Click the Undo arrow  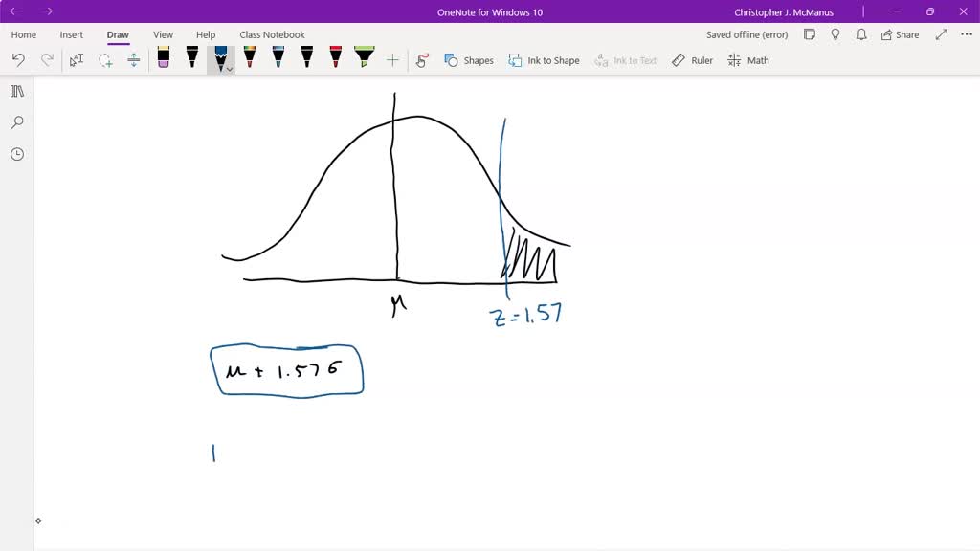point(17,59)
